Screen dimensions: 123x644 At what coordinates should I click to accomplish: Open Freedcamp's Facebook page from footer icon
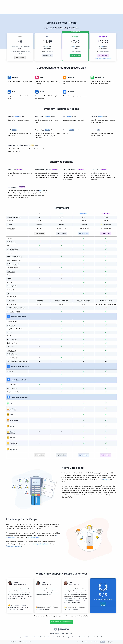click(x=101, y=642)
